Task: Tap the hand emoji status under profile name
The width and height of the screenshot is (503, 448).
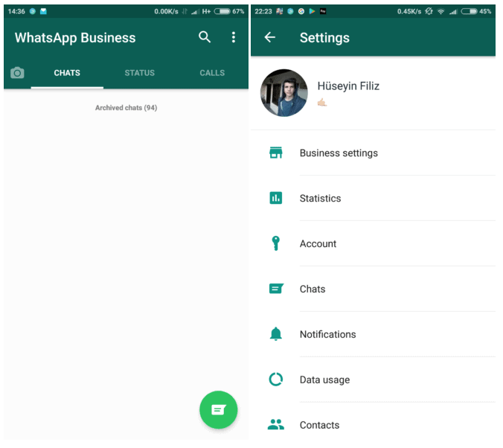Action: (322, 103)
